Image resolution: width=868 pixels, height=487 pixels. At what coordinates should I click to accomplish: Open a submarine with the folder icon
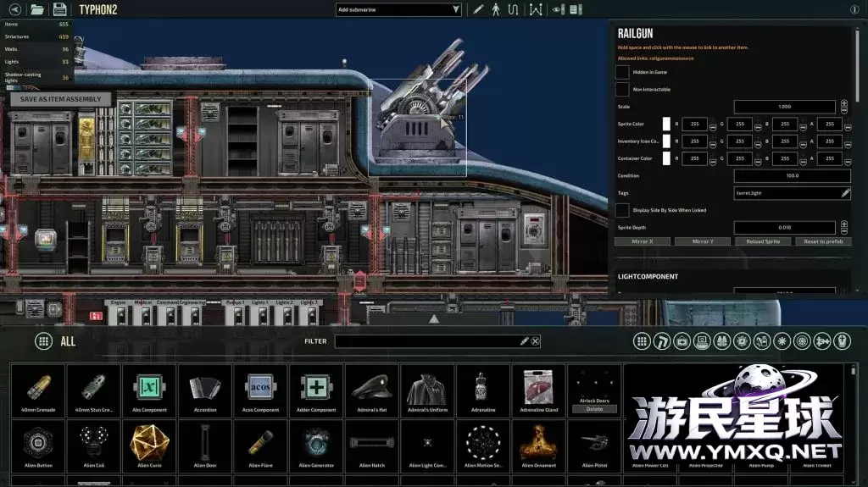point(37,9)
